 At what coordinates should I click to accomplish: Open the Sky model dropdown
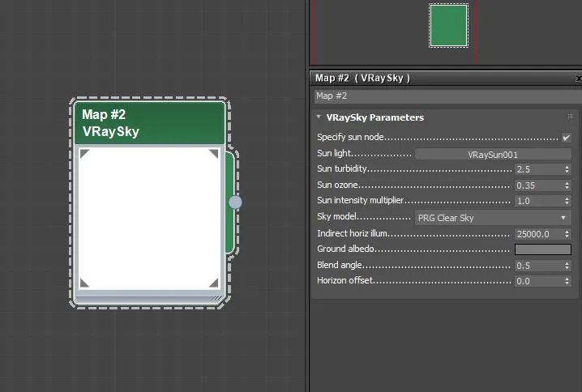coord(493,218)
